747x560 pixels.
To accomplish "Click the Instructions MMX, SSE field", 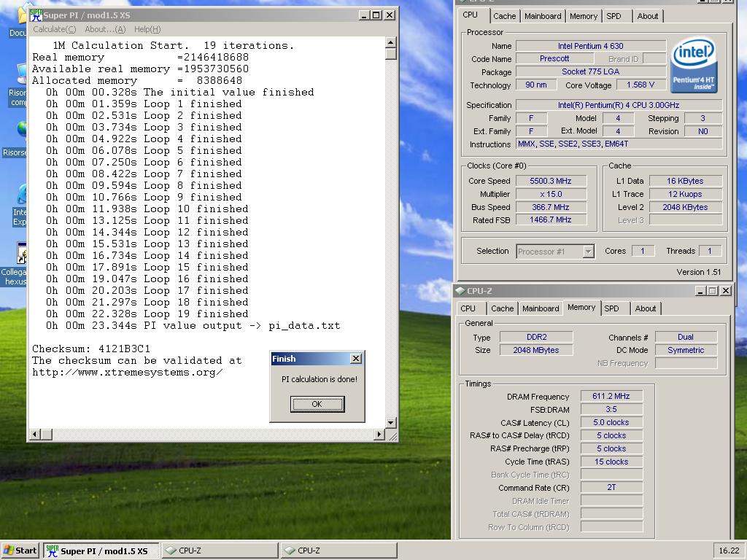I will 619,144.
